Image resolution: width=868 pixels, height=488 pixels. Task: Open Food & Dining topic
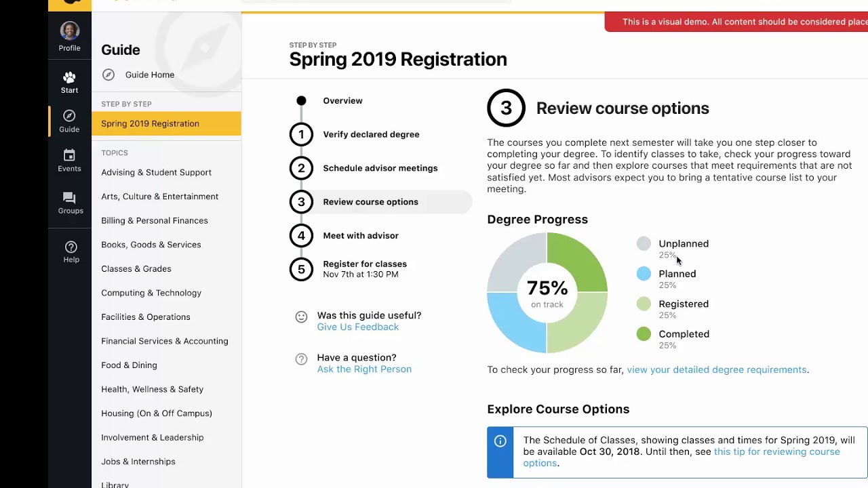(x=129, y=365)
